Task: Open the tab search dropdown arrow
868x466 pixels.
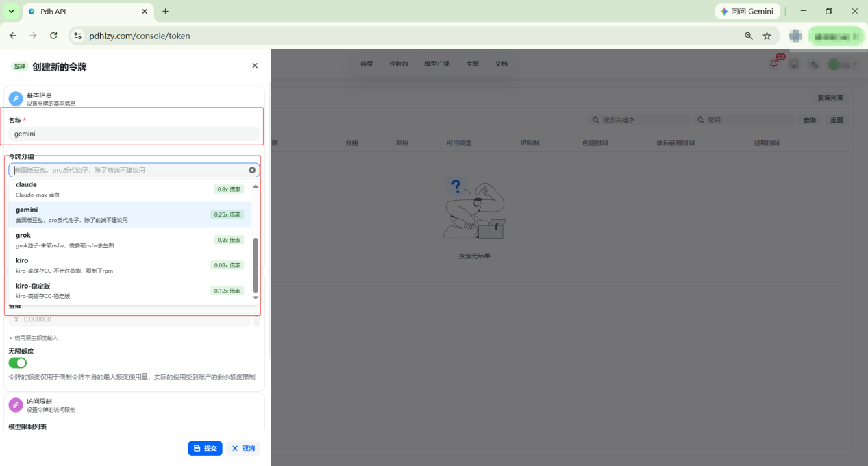Action: [x=11, y=12]
